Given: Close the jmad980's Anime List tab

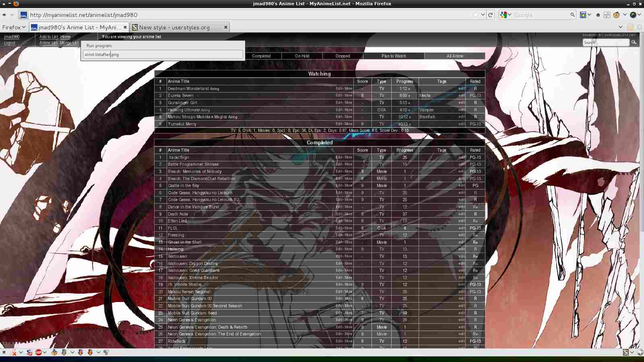Looking at the screenshot, I should click(x=125, y=27).
